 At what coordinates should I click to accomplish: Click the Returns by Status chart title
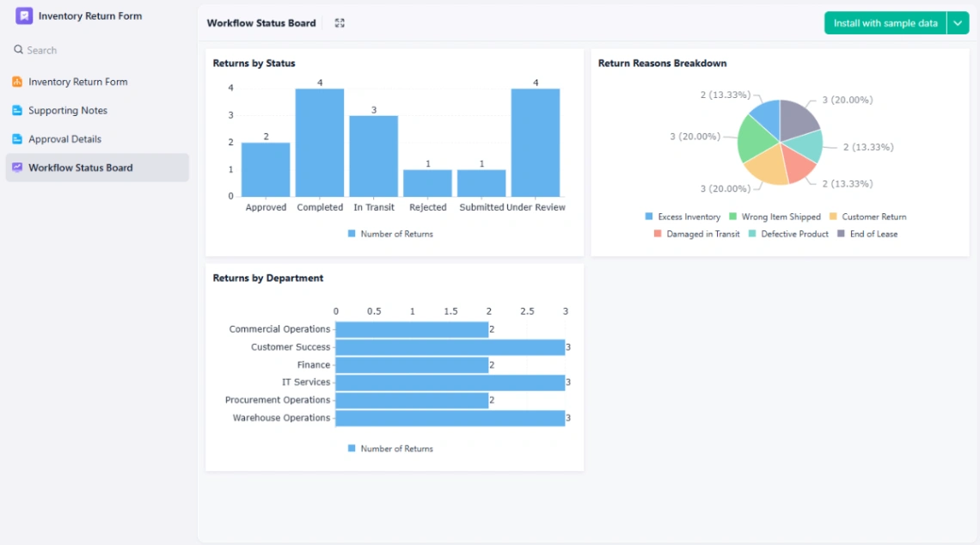[x=254, y=63]
